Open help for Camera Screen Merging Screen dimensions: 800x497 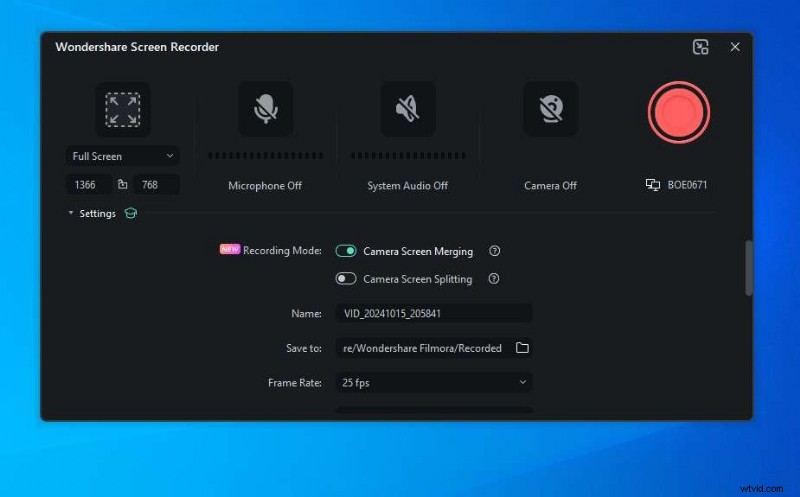click(x=494, y=251)
